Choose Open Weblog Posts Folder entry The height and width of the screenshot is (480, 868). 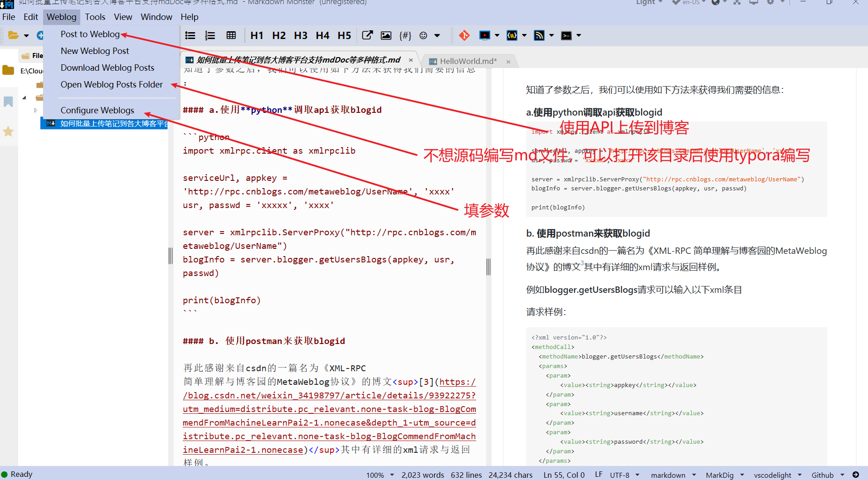click(112, 84)
